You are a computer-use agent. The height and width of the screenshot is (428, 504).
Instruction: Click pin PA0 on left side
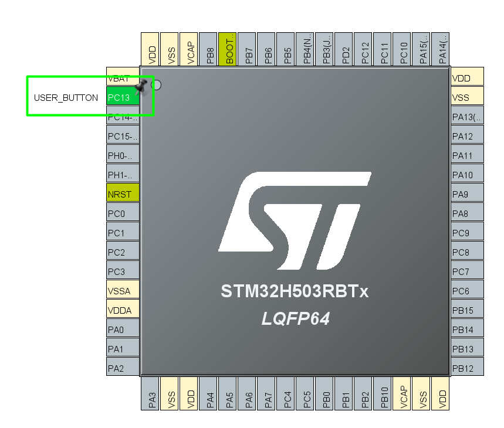[123, 330]
